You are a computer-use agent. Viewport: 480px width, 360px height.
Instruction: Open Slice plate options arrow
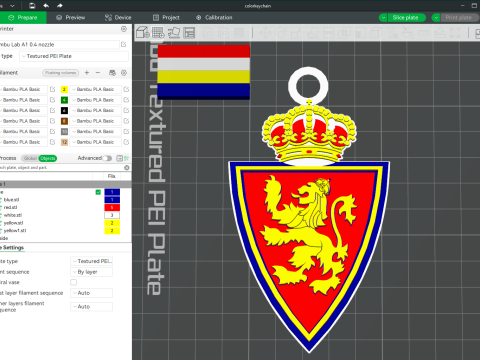[383, 18]
